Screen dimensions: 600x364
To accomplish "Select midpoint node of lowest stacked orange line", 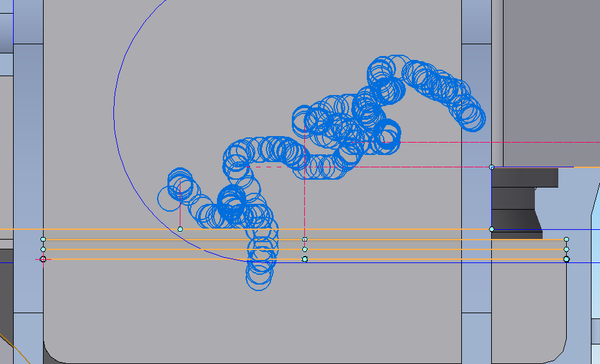I will click(x=305, y=259).
